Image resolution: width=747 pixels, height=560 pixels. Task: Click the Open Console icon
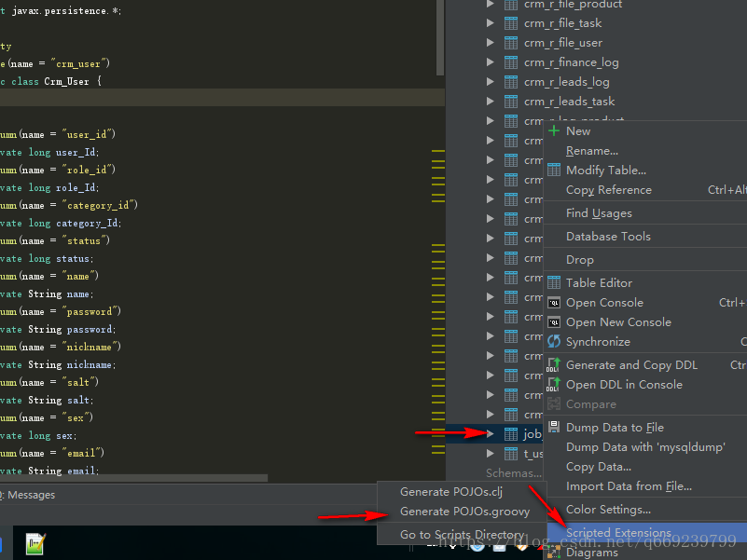554,303
